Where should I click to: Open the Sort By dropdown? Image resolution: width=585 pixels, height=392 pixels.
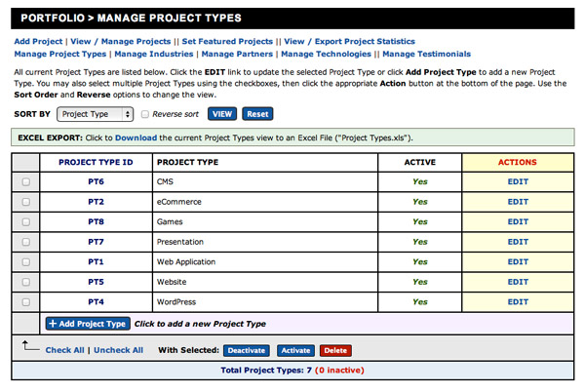coord(95,114)
